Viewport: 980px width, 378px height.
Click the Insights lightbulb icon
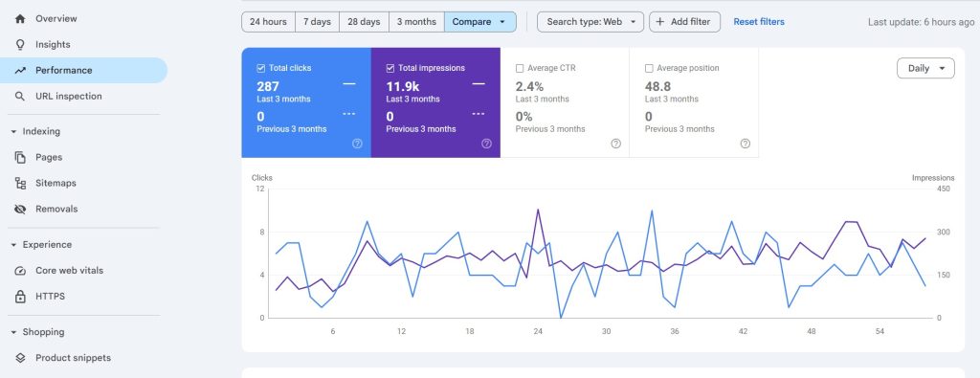tap(20, 44)
